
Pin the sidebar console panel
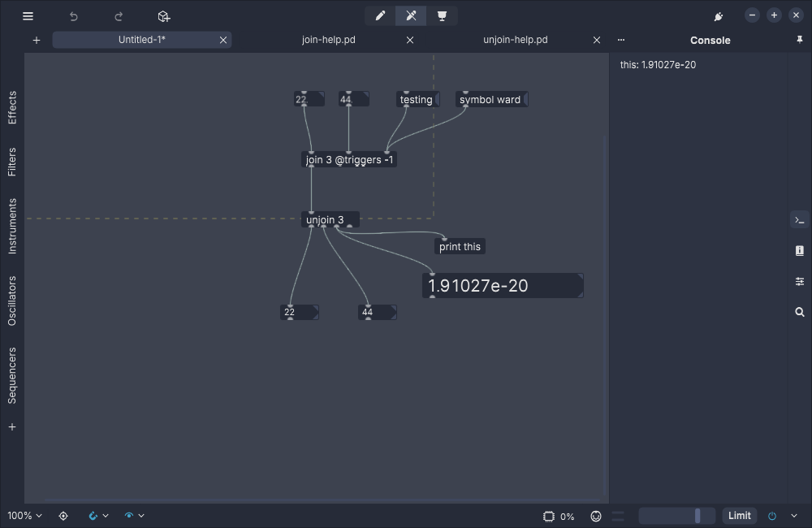pyautogui.click(x=800, y=40)
